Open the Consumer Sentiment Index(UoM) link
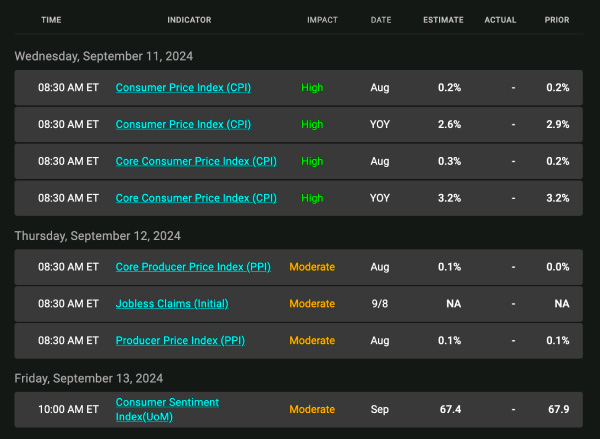600x439 pixels. [x=166, y=409]
